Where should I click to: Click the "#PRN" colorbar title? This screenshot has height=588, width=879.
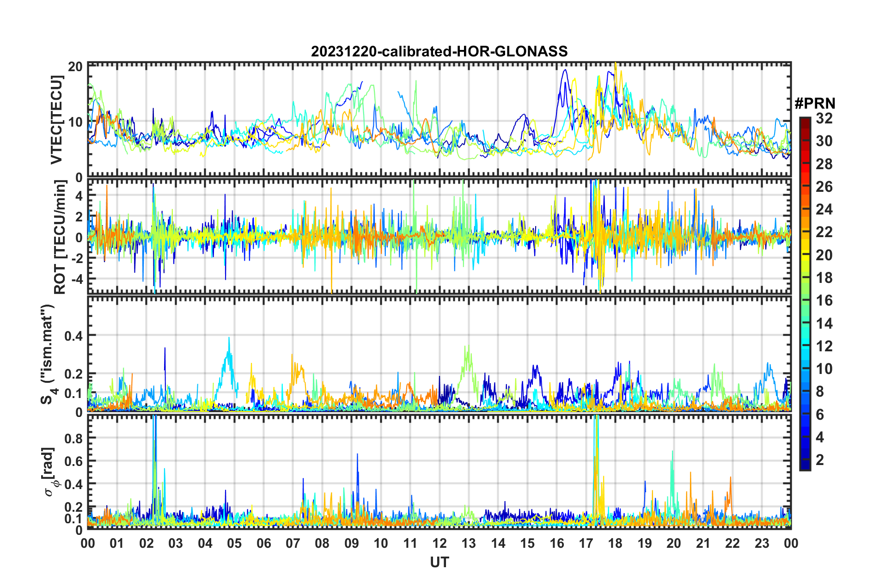(815, 103)
